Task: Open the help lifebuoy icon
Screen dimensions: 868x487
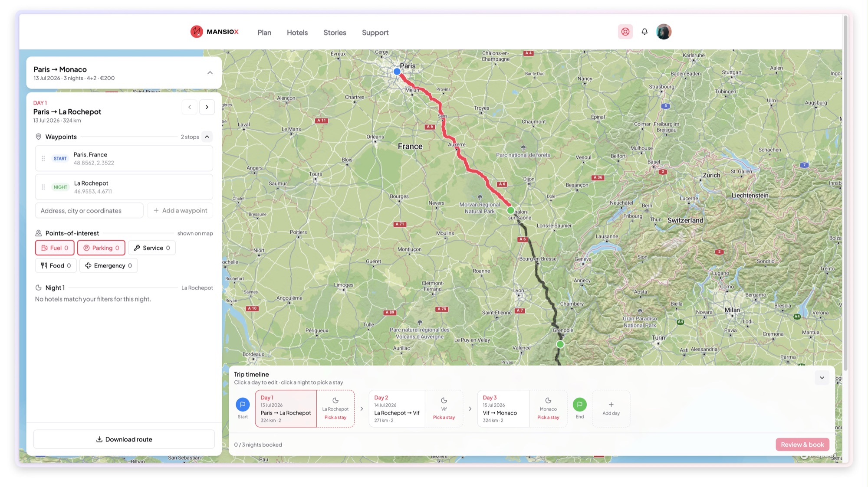Action: pyautogui.click(x=625, y=32)
